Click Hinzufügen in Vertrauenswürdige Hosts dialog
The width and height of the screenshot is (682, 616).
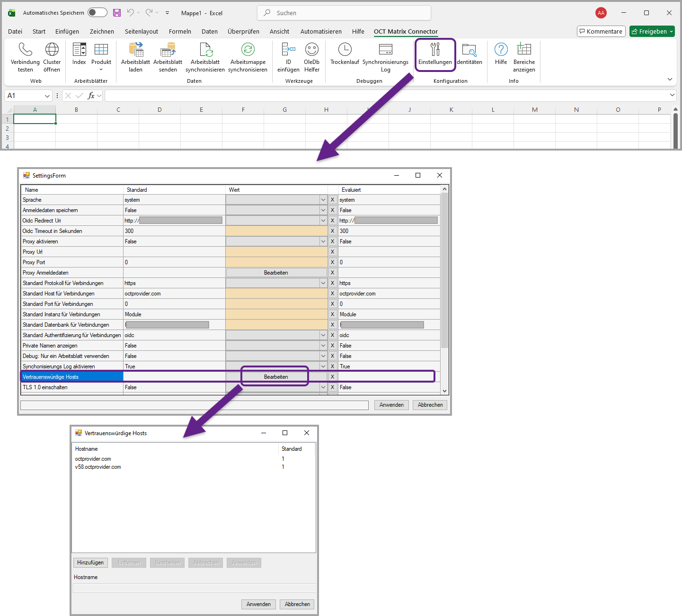point(90,562)
